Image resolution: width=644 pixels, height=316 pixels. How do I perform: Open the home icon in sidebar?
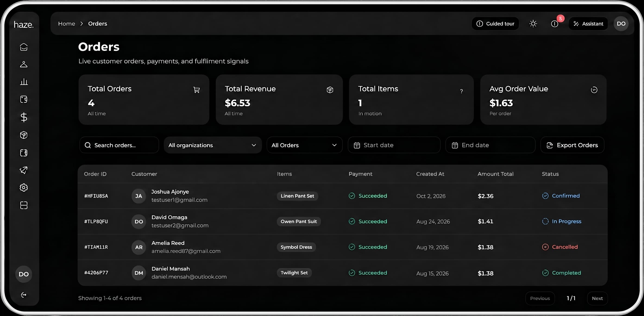tap(24, 47)
